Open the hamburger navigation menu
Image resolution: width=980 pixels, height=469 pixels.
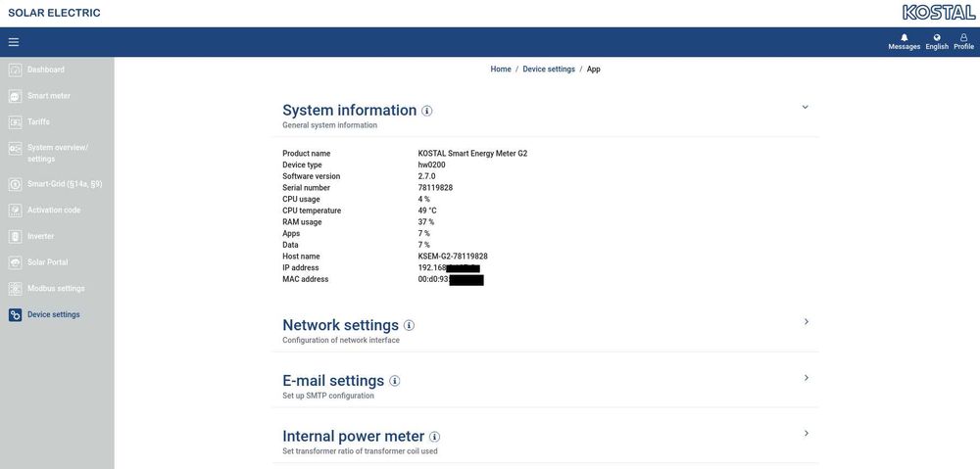coord(13,42)
